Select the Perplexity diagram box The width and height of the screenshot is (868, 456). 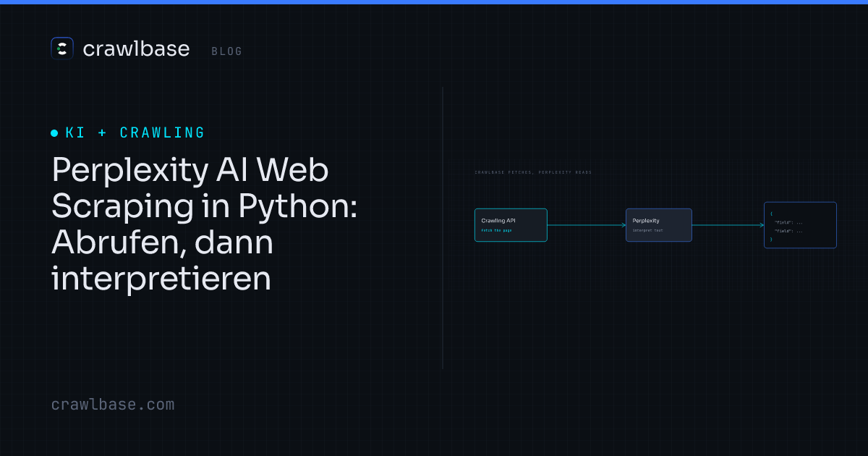coord(659,225)
